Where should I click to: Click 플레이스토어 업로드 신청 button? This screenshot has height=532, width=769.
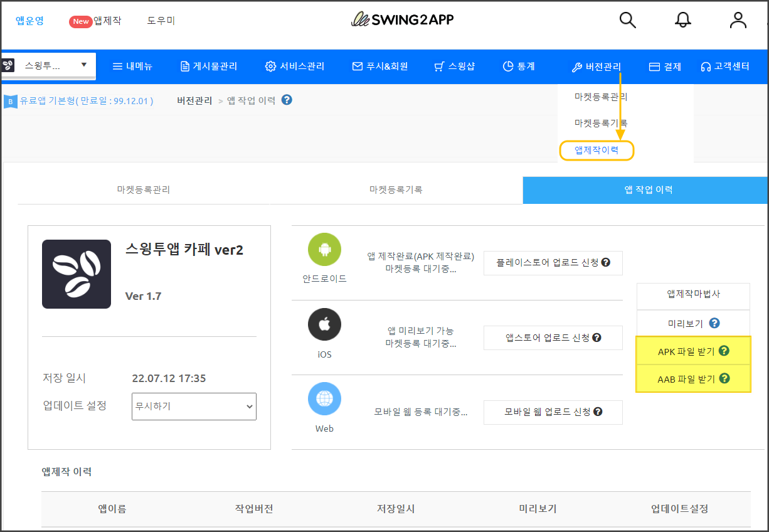[x=553, y=263]
